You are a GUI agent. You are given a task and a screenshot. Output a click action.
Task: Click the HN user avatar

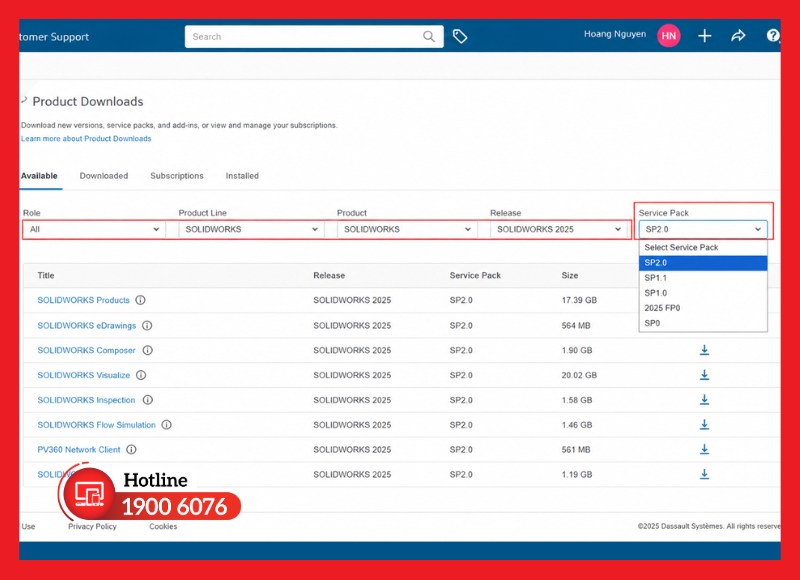click(668, 36)
